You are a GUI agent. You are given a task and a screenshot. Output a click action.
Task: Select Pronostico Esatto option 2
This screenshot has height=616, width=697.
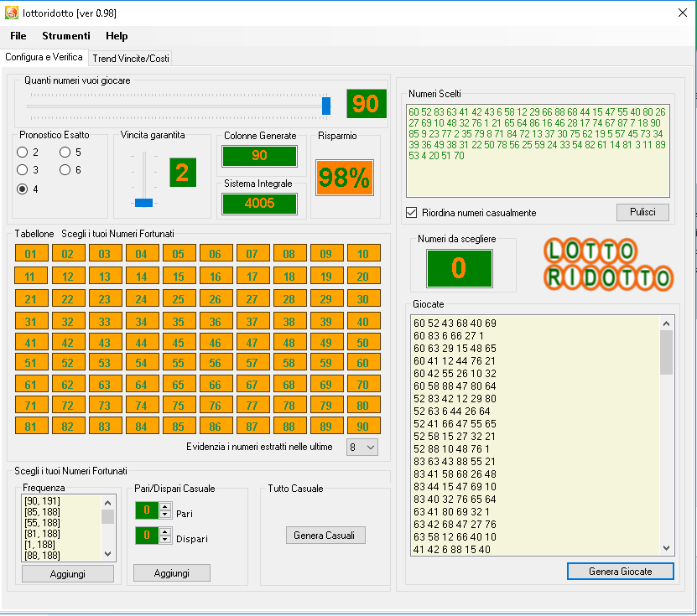point(28,153)
